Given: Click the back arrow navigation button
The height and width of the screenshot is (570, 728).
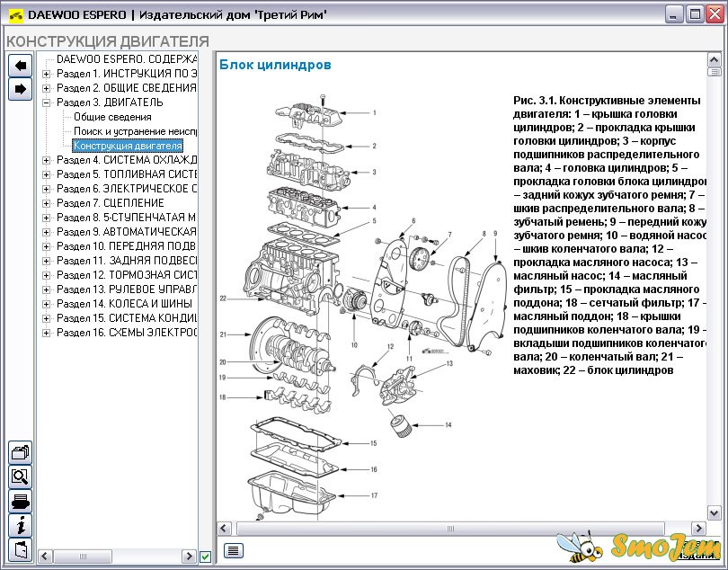Looking at the screenshot, I should pyautogui.click(x=20, y=66).
